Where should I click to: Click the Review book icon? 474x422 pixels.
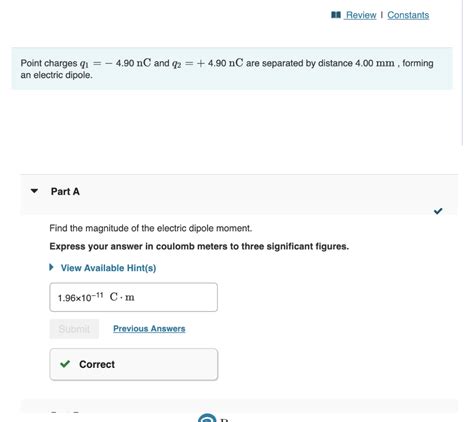tap(336, 15)
